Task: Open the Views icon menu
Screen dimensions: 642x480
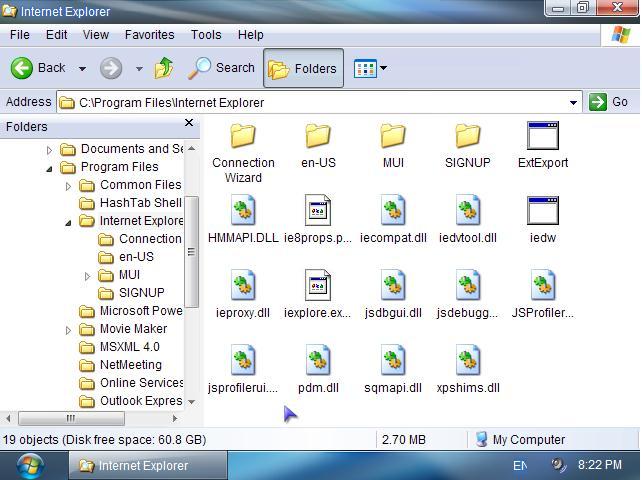Action: tap(365, 68)
